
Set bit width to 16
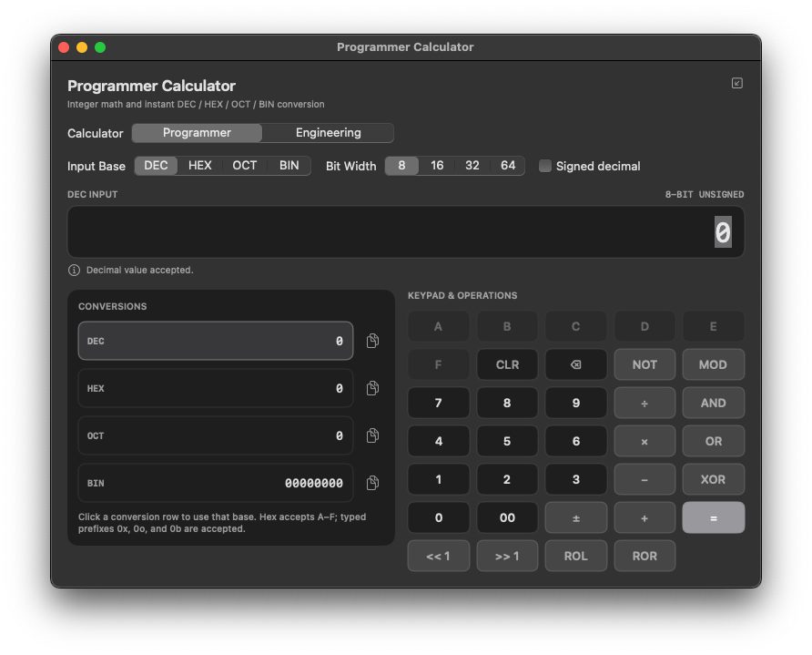pyautogui.click(x=437, y=166)
